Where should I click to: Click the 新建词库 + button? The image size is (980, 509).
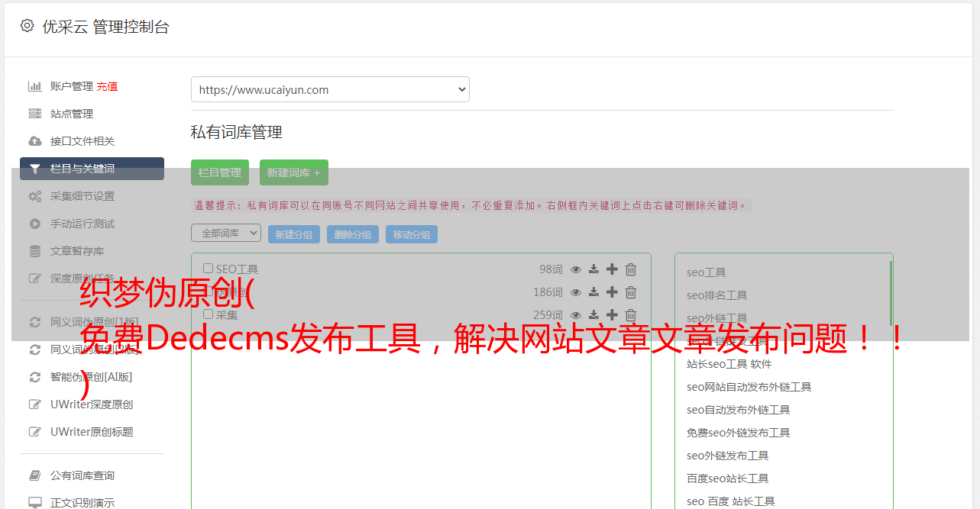point(294,172)
